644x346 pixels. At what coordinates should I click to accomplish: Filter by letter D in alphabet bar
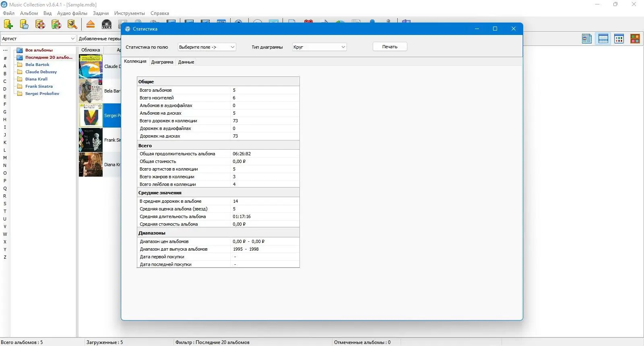(x=5, y=89)
